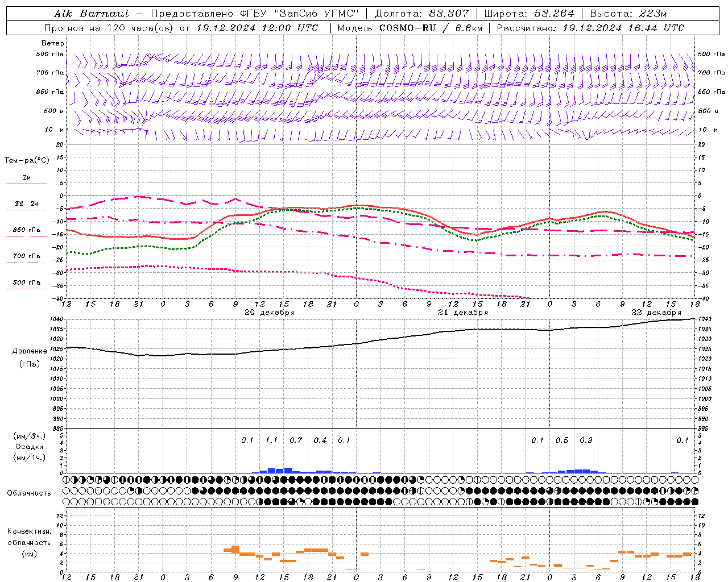The image size is (728, 582).
Task: Select the (мм/1ч.) precipitation unit label
Action: (30, 458)
